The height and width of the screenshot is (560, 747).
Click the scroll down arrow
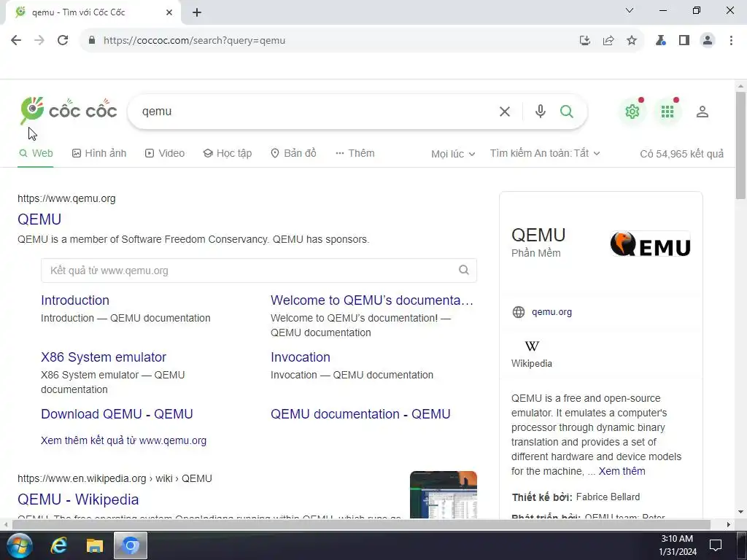(740, 512)
